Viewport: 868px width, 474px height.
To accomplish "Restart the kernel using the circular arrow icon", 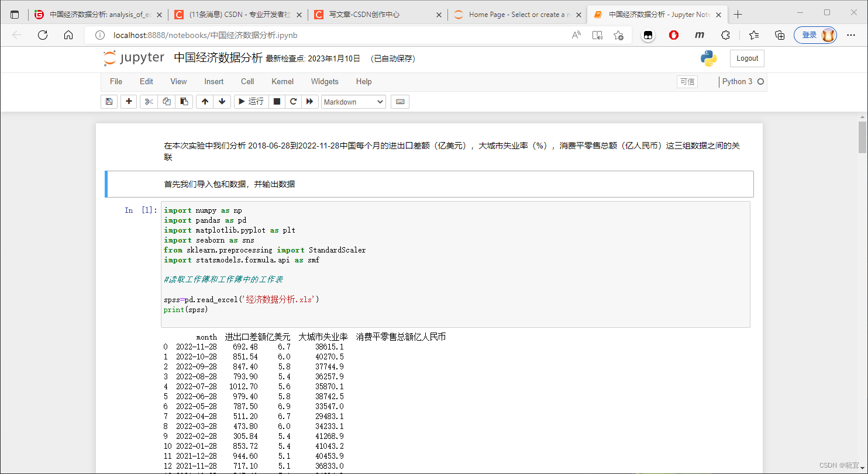I will 294,102.
